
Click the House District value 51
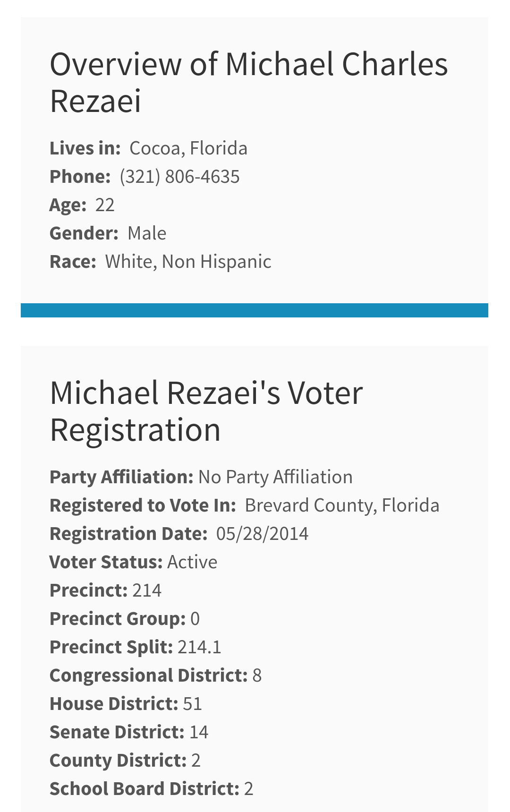click(192, 703)
